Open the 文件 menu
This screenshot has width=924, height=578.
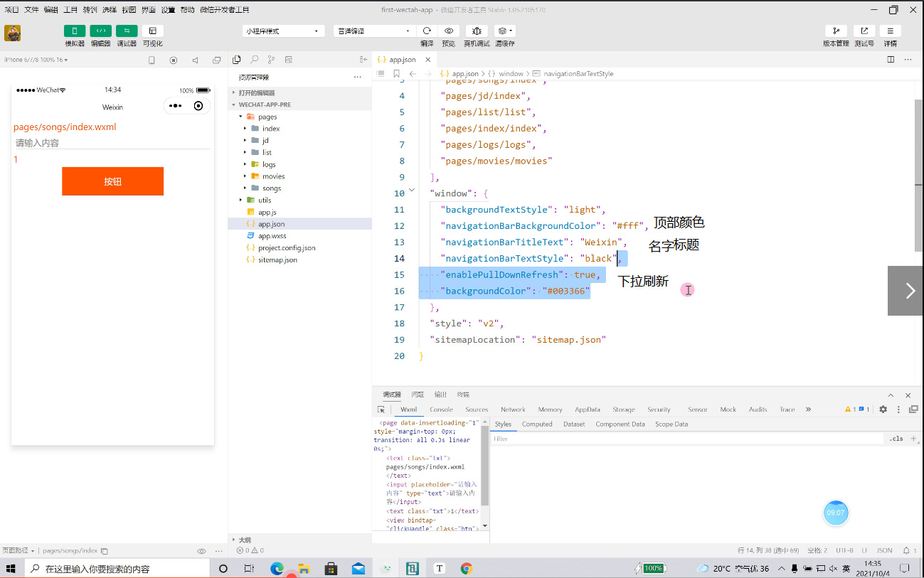tap(31, 10)
